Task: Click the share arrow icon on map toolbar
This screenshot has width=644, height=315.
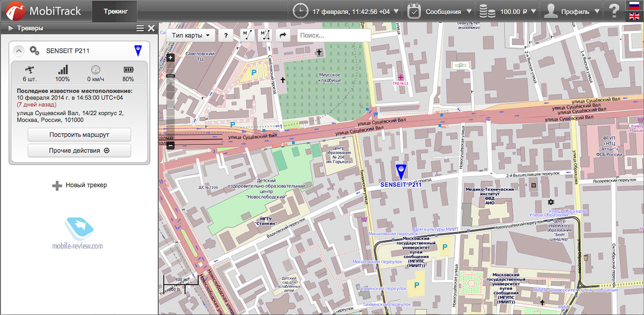Action: (283, 35)
